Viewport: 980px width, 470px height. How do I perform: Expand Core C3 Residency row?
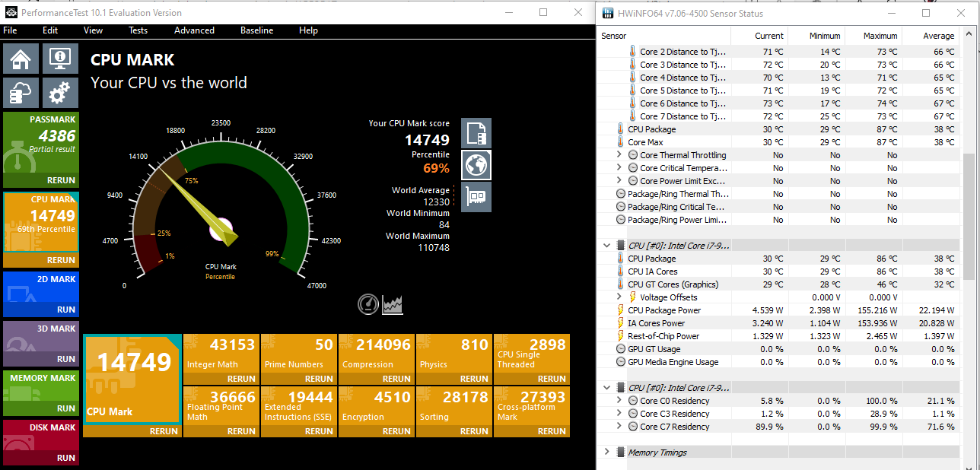[620, 414]
